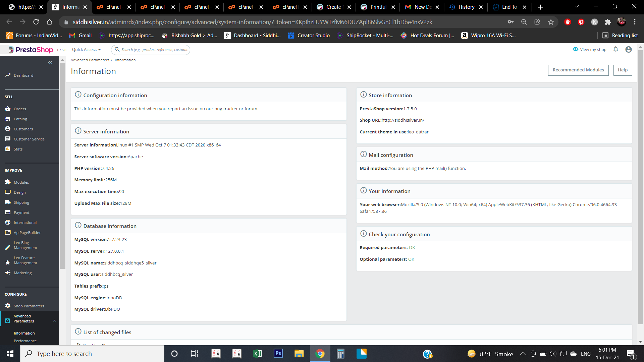Click the Leo Feature Management star icon

coord(8,262)
